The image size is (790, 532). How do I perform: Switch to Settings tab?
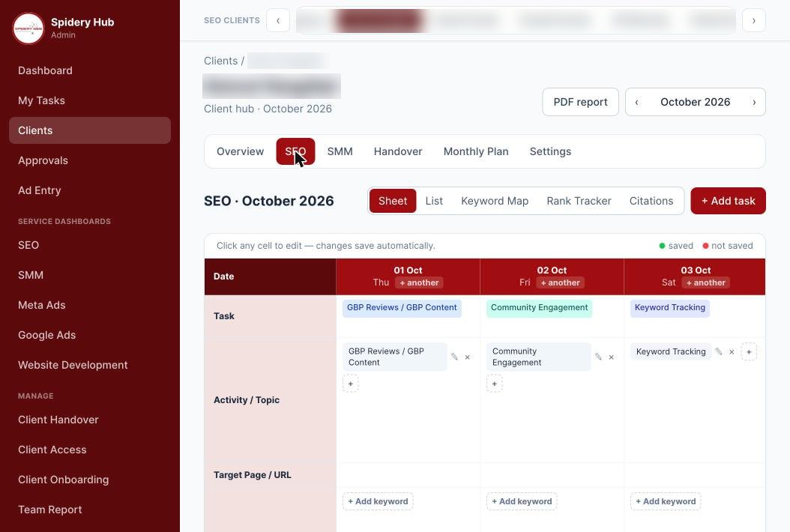click(x=550, y=151)
